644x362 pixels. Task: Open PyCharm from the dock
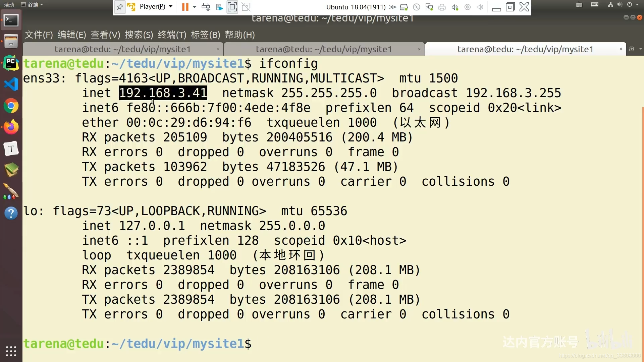coord(11,63)
